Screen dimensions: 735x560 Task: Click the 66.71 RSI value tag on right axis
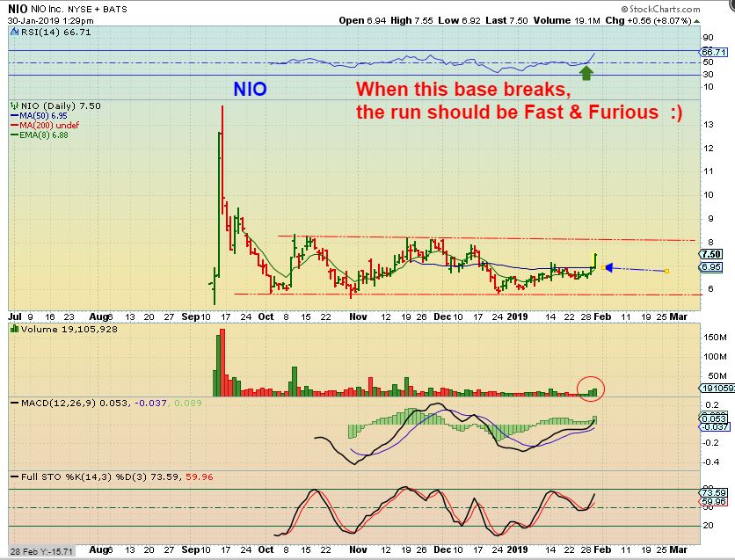point(713,52)
